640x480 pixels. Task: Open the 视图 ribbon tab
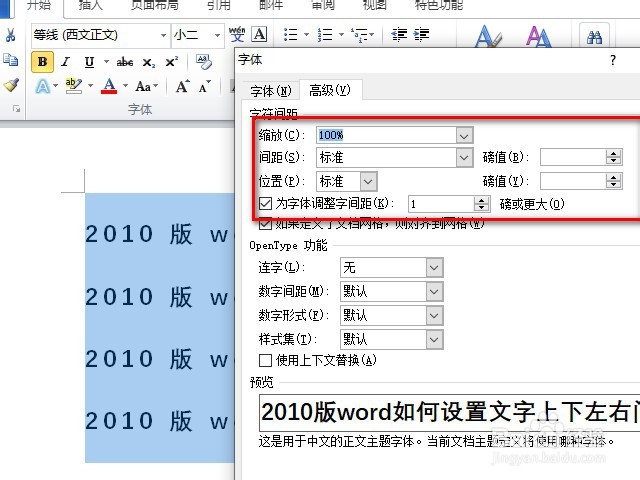[x=375, y=5]
